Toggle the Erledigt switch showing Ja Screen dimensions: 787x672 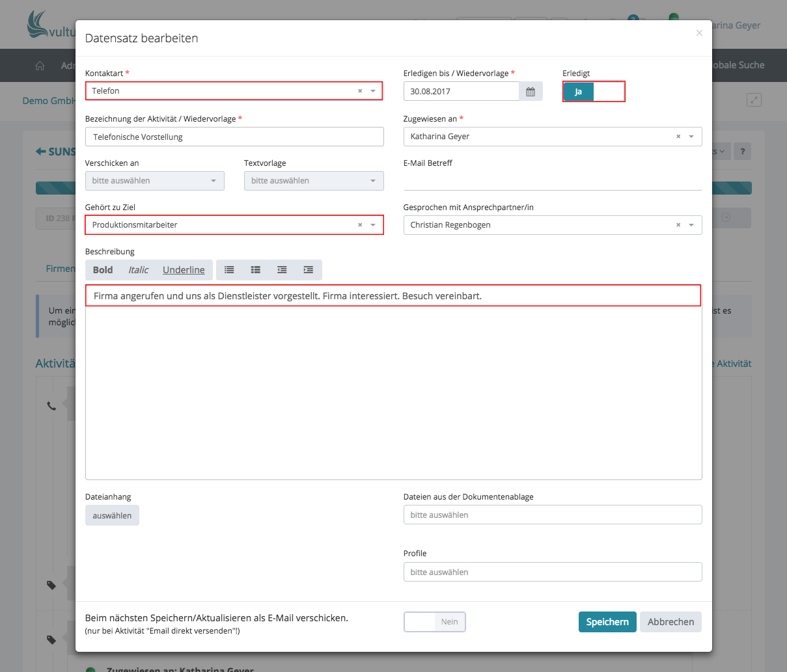pyautogui.click(x=593, y=92)
